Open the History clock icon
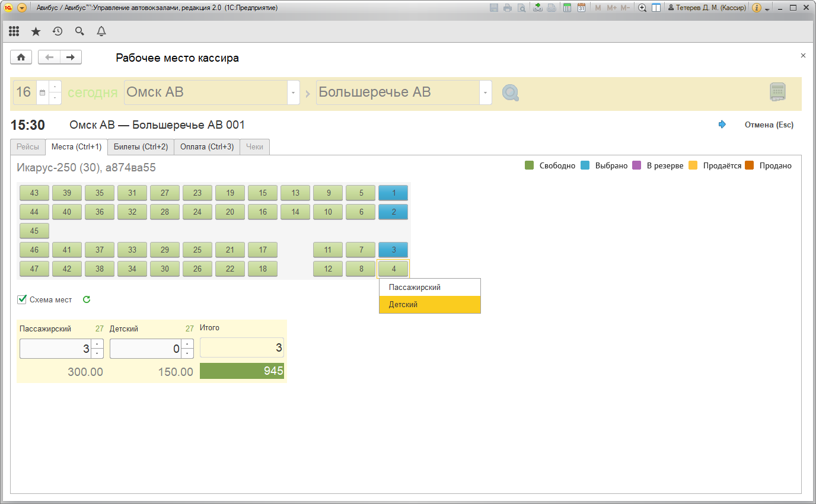Viewport: 816px width, 504px height. tap(58, 31)
